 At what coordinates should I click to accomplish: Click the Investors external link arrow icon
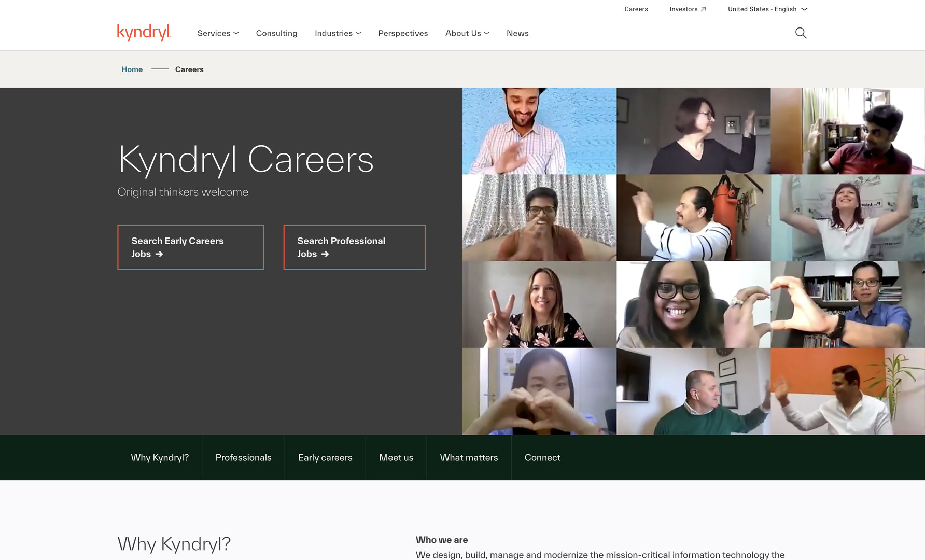point(703,9)
